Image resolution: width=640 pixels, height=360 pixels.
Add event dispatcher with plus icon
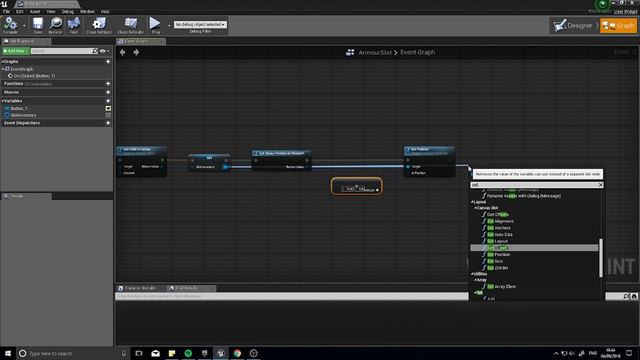108,123
